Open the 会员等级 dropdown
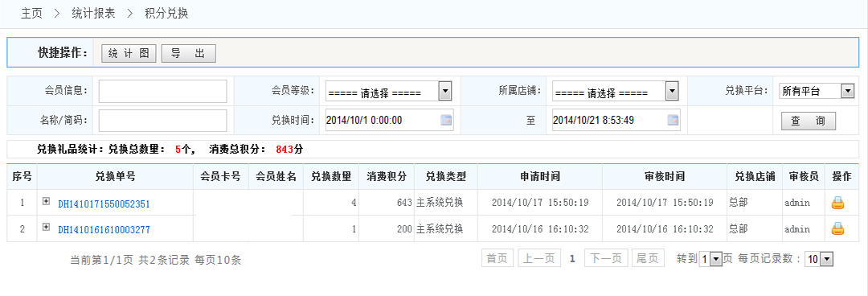Screen dimensions: 868x296 click(x=389, y=92)
